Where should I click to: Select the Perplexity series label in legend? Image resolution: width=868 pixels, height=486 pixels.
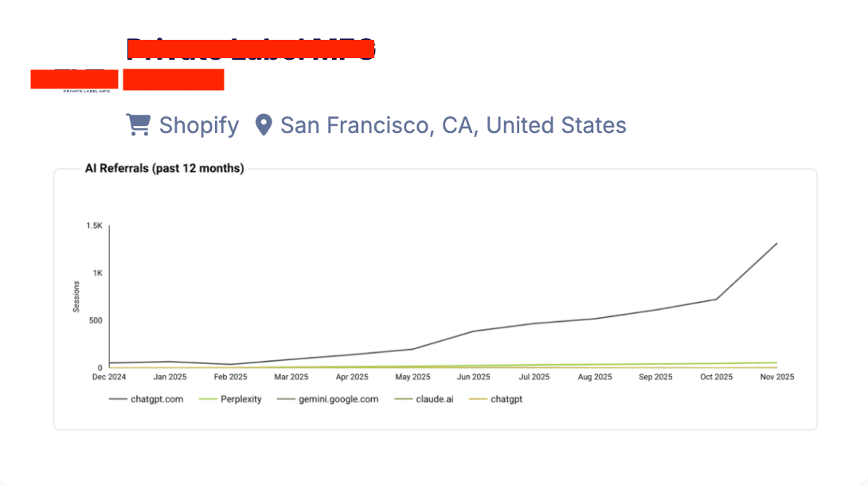[240, 399]
